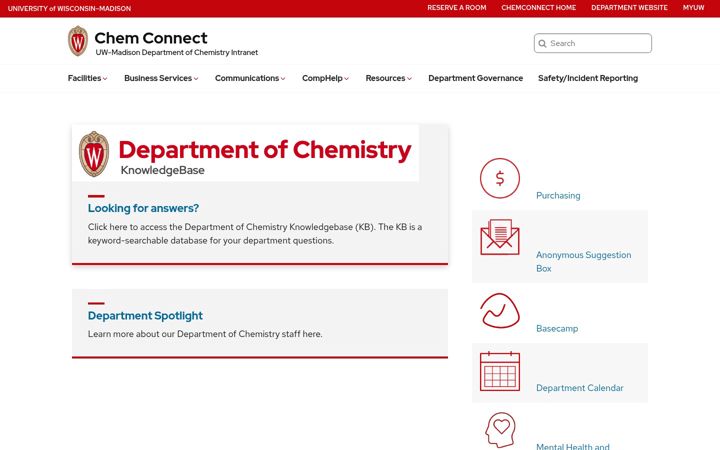
Task: Open Department Governance page
Action: coord(475,78)
